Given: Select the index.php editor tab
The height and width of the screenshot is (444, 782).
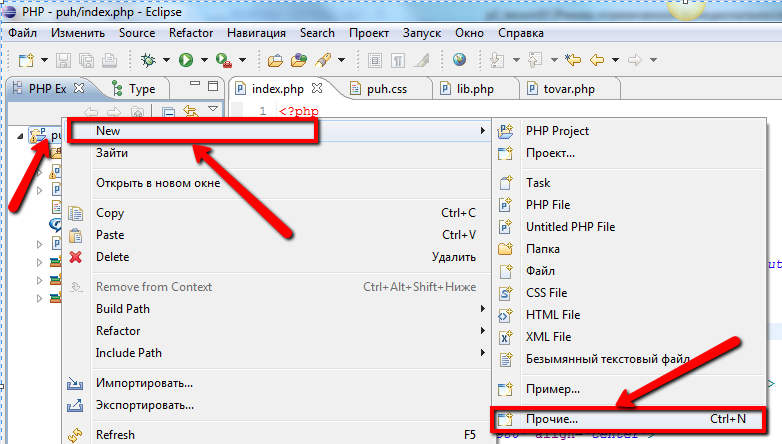Looking at the screenshot, I should click(x=277, y=89).
